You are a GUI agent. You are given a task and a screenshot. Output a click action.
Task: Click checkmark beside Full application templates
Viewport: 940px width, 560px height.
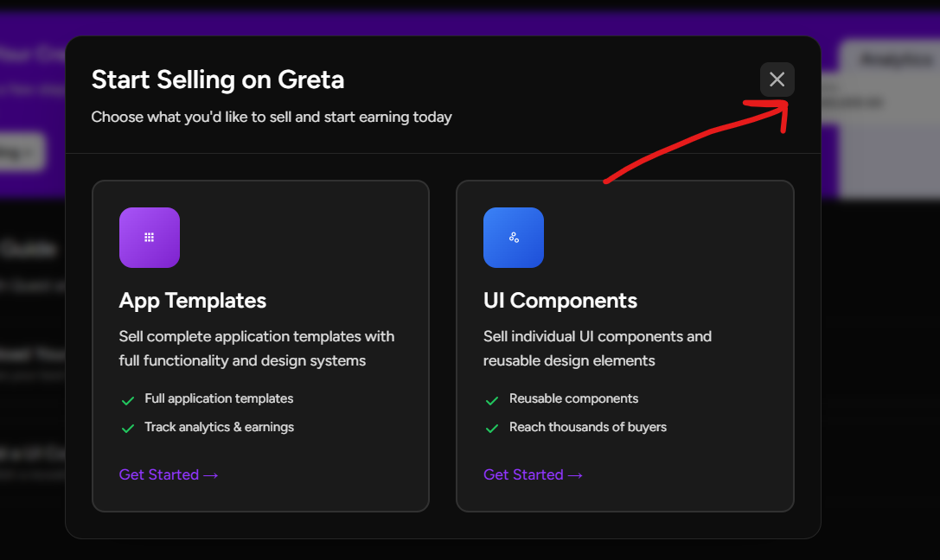click(x=128, y=401)
